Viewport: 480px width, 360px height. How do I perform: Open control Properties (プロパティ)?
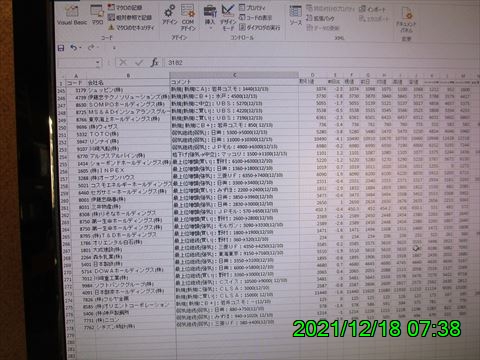coord(252,7)
